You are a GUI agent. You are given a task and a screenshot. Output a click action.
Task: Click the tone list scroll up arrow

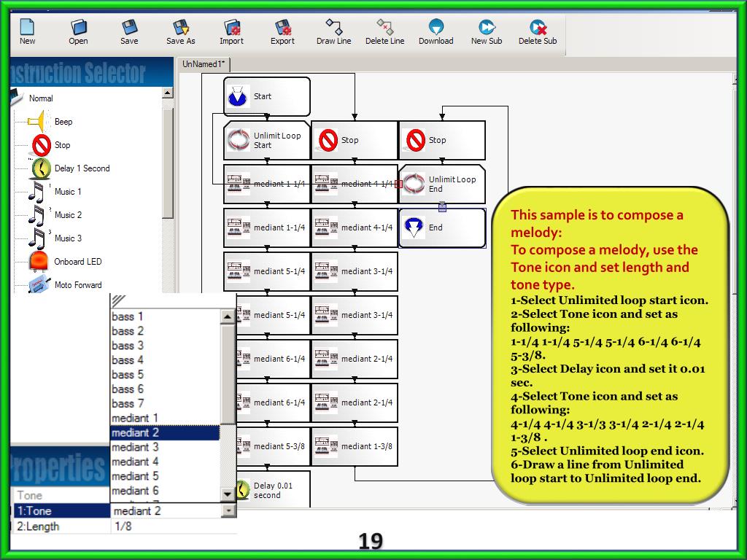[x=228, y=316]
